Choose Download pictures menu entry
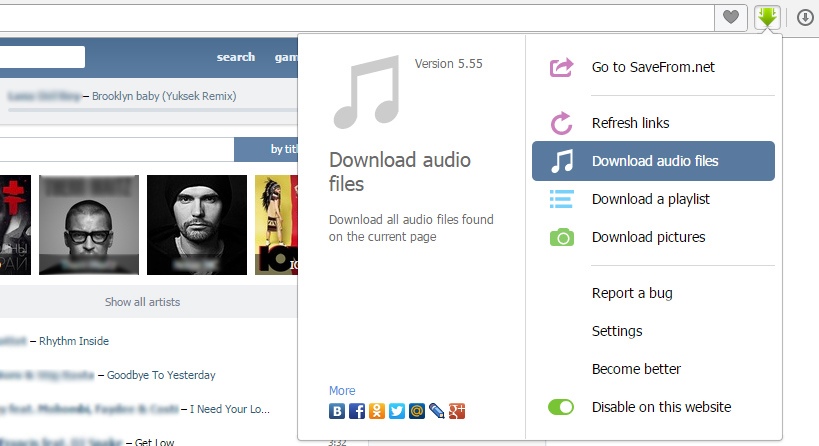 pos(648,237)
